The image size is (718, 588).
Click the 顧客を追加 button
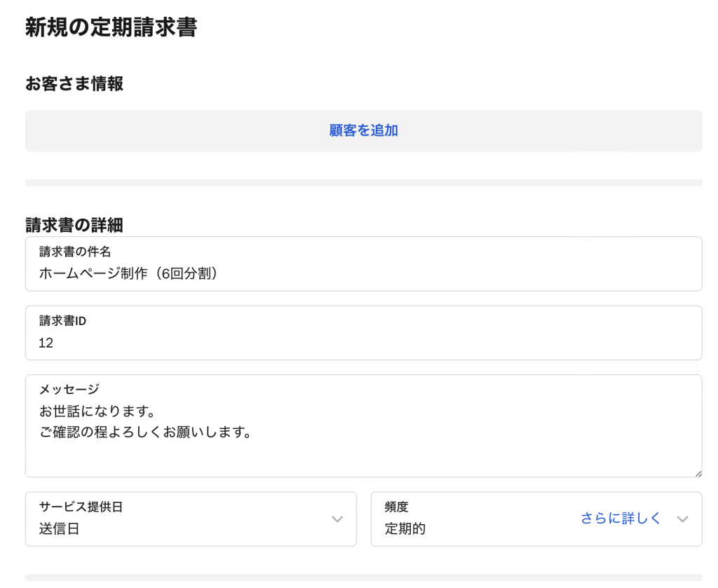pos(363,130)
